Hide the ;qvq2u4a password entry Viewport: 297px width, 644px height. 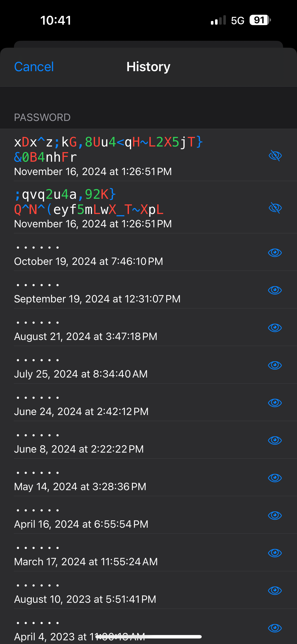coord(275,208)
